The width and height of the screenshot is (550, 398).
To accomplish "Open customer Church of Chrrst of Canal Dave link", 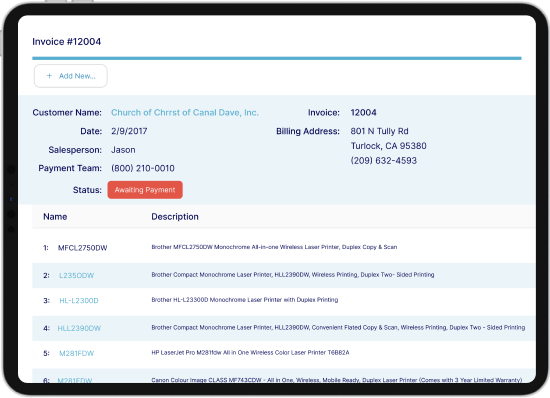I will [185, 113].
